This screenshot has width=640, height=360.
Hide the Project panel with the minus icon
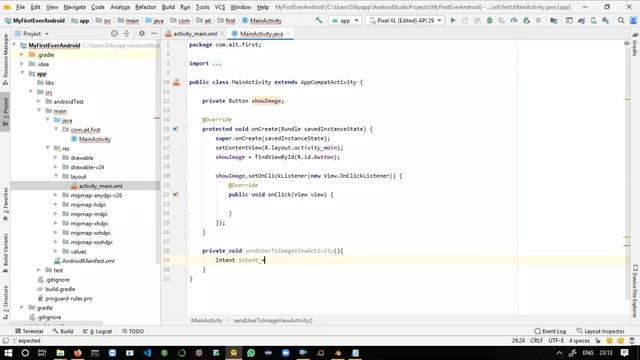point(154,33)
